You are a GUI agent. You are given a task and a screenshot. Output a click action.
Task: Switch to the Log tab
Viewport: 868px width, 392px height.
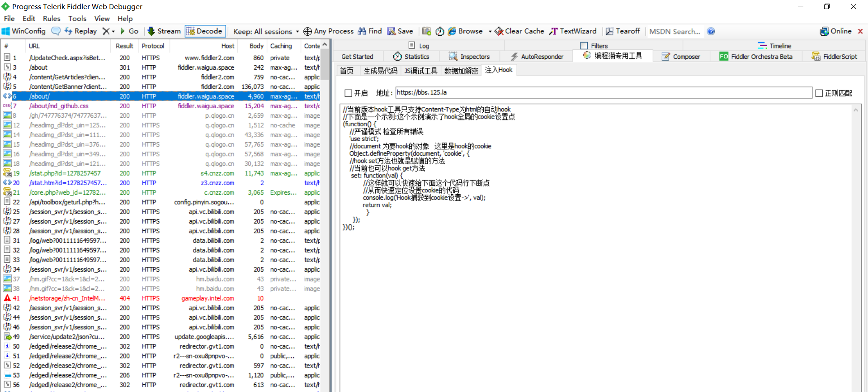click(419, 46)
